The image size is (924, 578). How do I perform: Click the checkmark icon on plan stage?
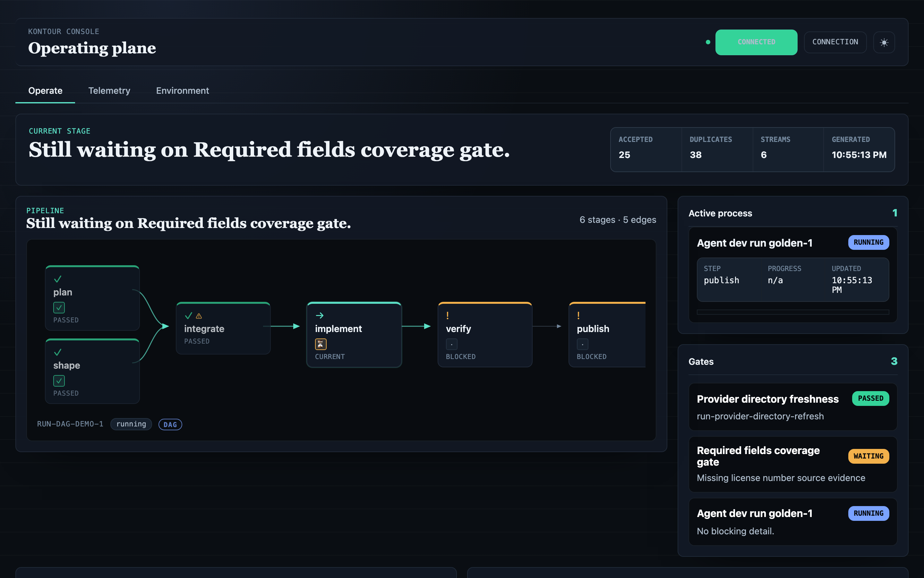[58, 279]
